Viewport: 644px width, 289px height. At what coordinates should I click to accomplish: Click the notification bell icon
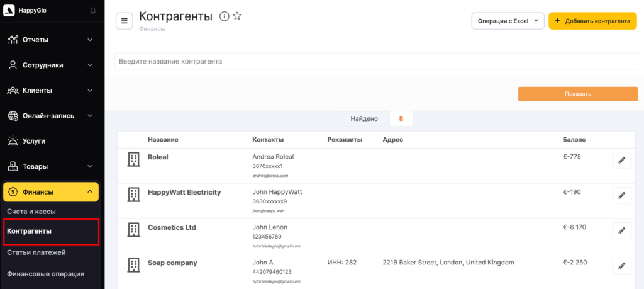click(93, 11)
